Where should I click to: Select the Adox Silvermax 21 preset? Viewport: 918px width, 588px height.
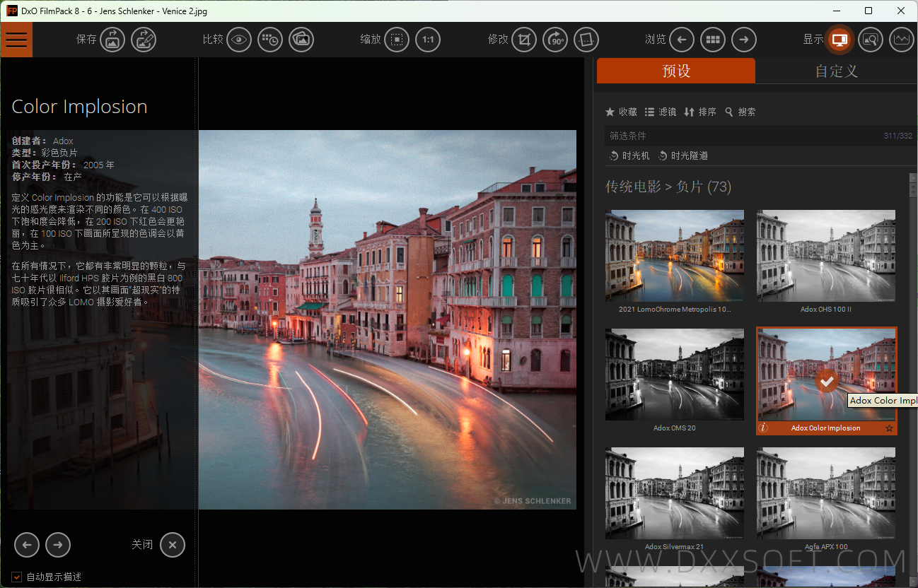pyautogui.click(x=675, y=493)
